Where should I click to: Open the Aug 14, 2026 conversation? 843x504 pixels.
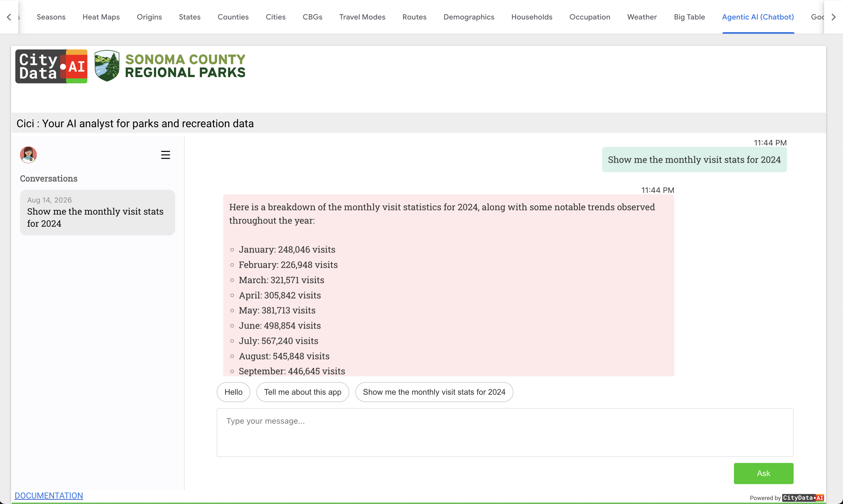coord(97,213)
